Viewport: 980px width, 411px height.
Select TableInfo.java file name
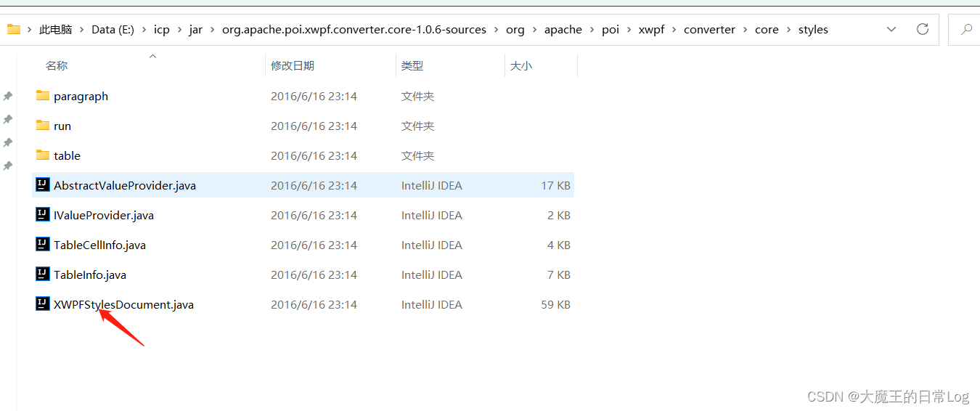90,274
